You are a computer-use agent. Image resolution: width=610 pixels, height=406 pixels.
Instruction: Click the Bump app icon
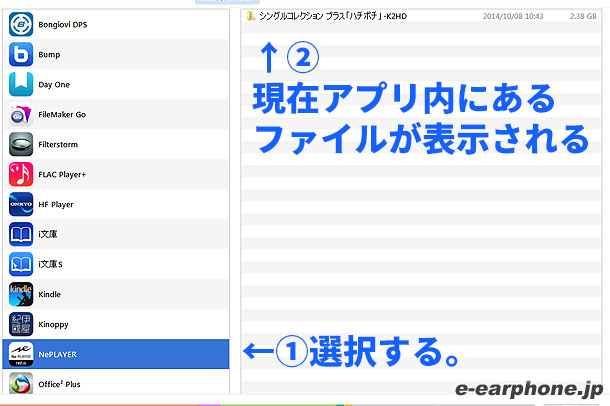pos(21,54)
